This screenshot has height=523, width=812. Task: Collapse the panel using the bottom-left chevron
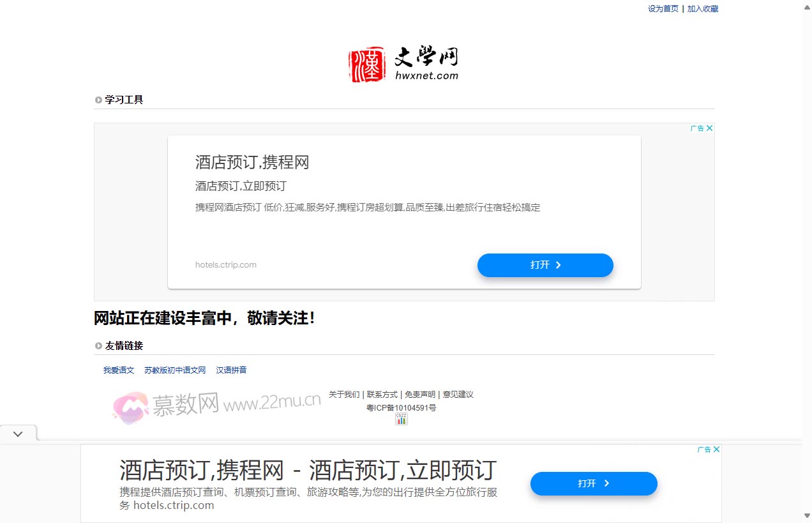coord(18,433)
